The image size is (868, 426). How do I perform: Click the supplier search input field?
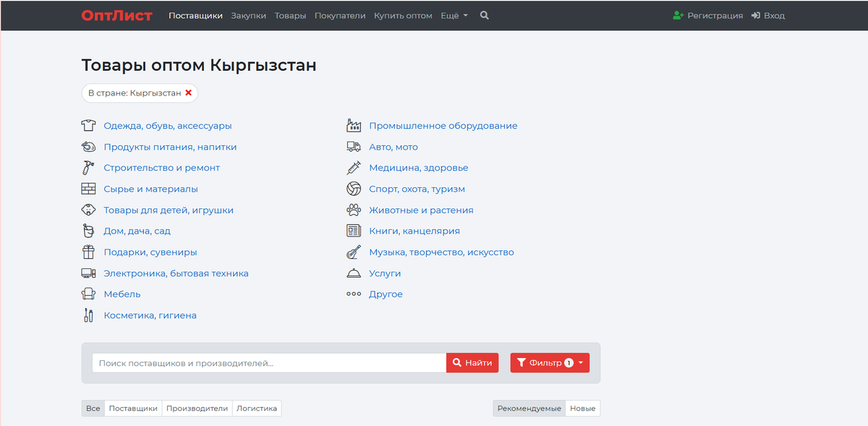(x=269, y=363)
